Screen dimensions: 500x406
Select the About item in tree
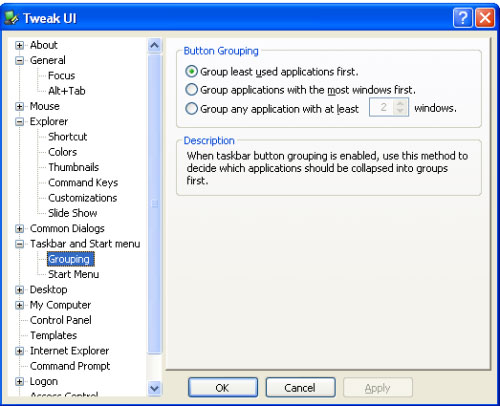point(44,45)
